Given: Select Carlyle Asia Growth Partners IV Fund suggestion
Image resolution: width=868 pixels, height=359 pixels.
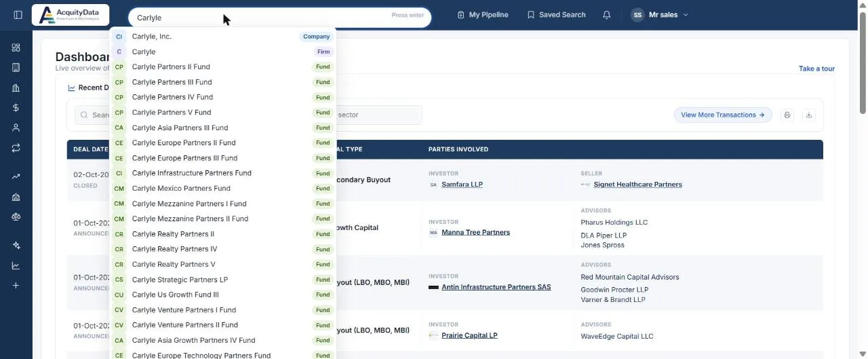Looking at the screenshot, I should (222, 340).
